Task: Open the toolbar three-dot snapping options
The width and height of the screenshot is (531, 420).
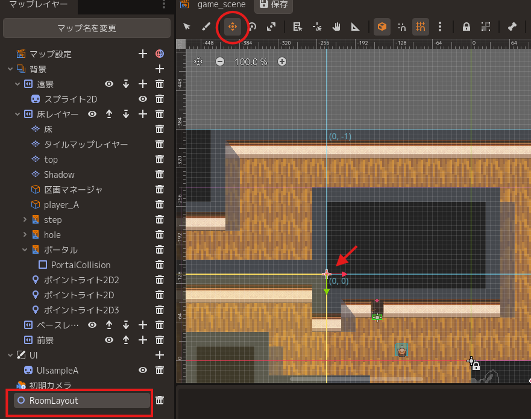Action: [x=440, y=27]
